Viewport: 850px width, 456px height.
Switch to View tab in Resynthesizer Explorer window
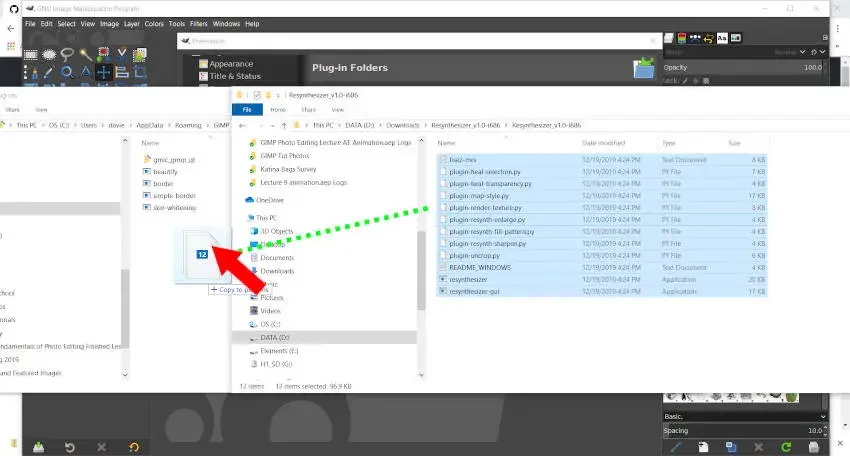[x=338, y=110]
